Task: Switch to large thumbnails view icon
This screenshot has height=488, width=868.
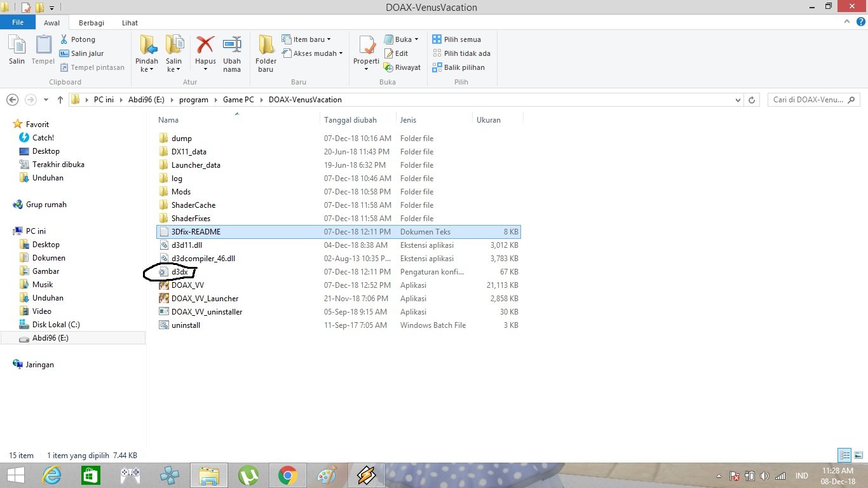Action: coord(858,455)
